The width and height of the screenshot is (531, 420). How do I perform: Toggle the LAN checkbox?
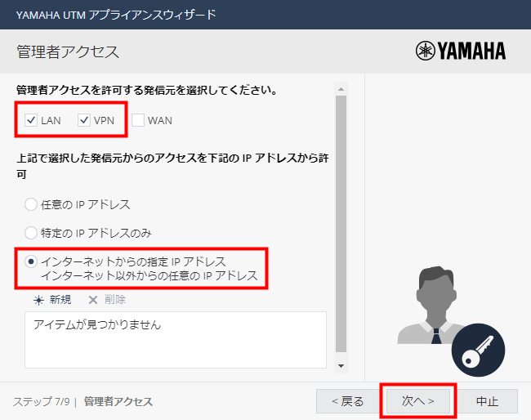click(x=31, y=121)
